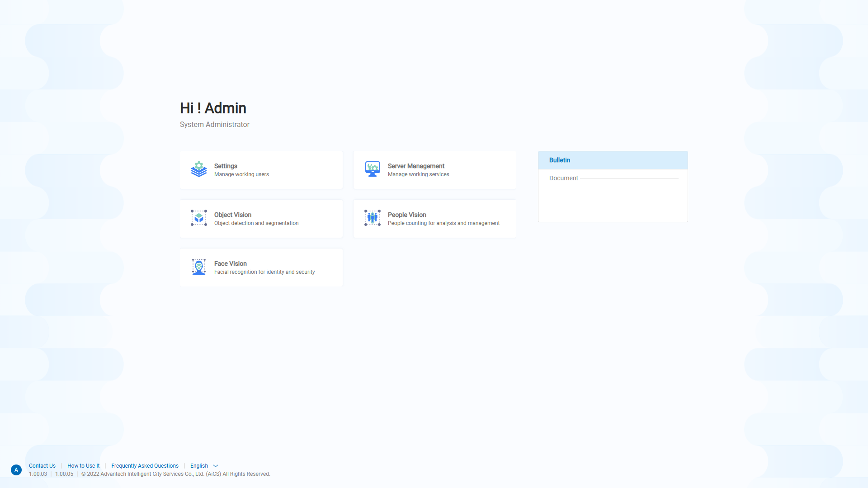This screenshot has width=868, height=488.
Task: Click the Face Vision head icon
Action: [198, 267]
